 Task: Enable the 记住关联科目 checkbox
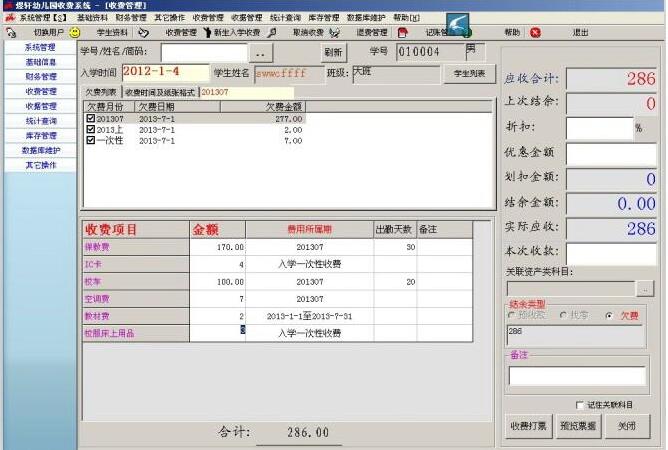(579, 405)
